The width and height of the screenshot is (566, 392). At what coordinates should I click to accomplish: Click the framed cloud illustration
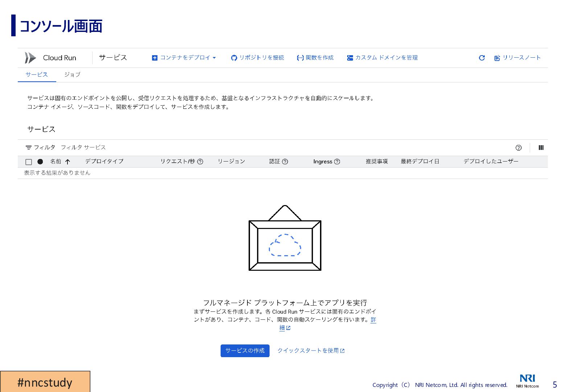point(285,238)
